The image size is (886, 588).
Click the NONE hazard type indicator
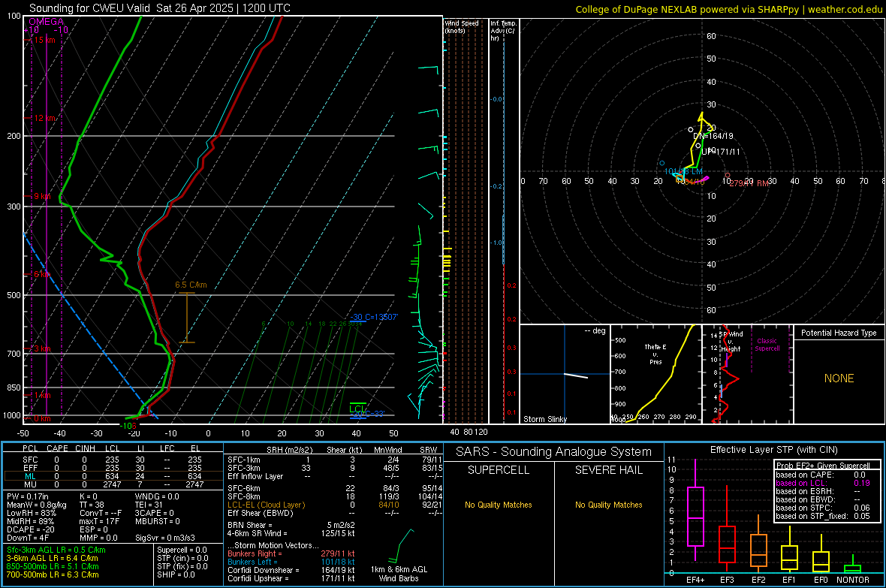[839, 378]
